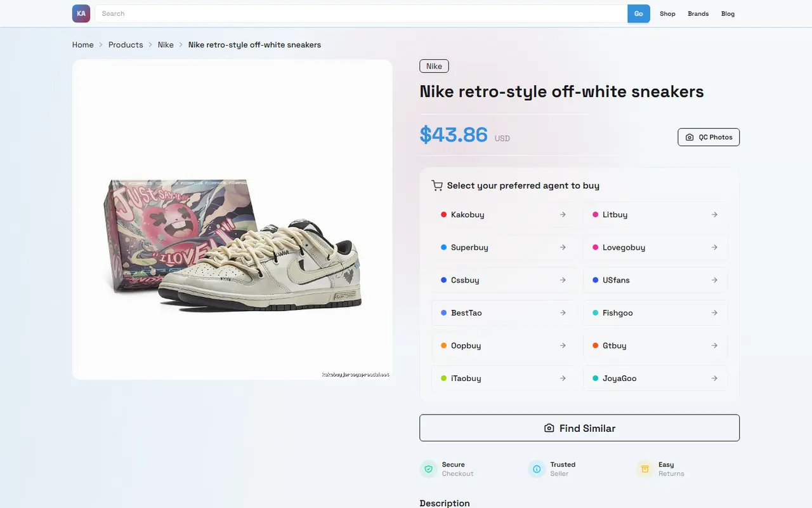The height and width of the screenshot is (508, 812).
Task: Click the Find Similar button
Action: tap(579, 428)
